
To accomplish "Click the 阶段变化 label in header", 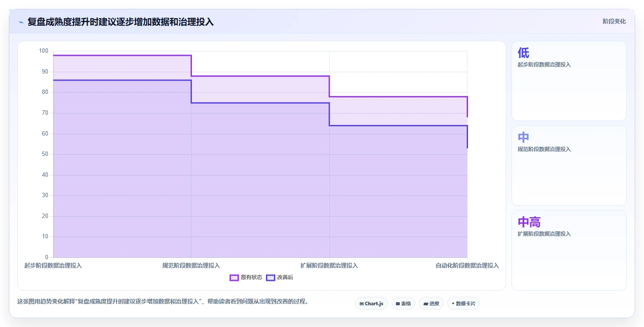I will (x=614, y=21).
